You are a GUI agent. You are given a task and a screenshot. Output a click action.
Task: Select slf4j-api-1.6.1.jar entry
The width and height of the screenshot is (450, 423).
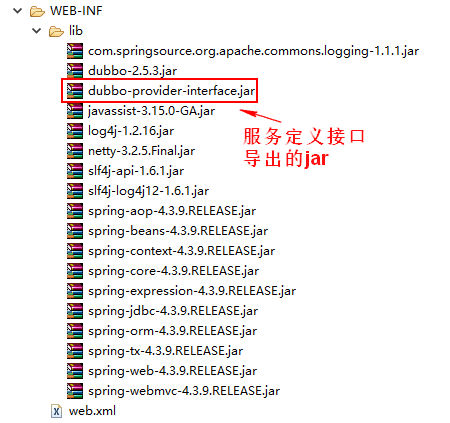(x=136, y=171)
